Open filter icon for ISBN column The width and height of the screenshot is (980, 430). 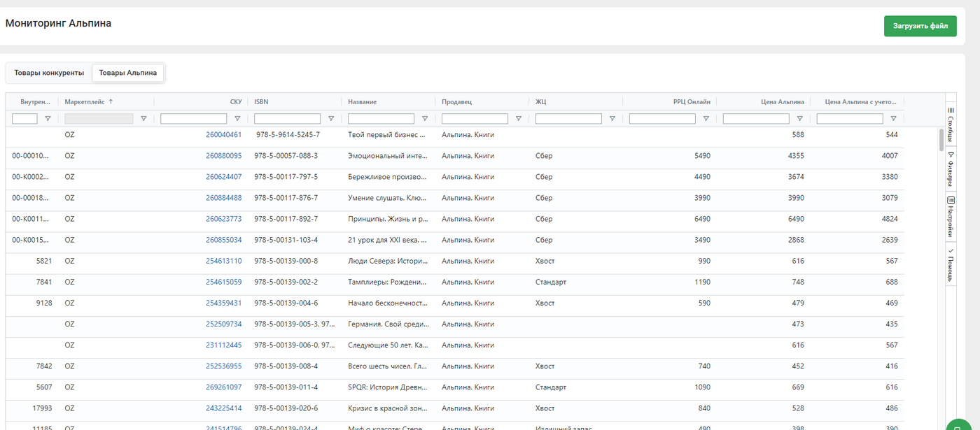pos(331,119)
